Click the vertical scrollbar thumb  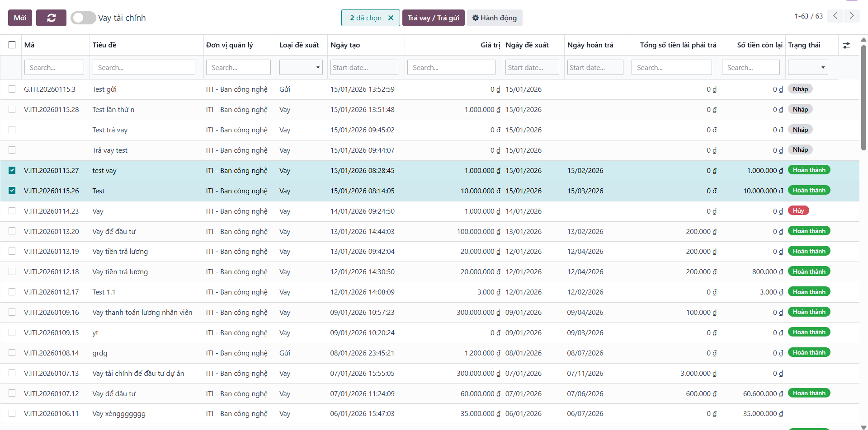(x=863, y=97)
